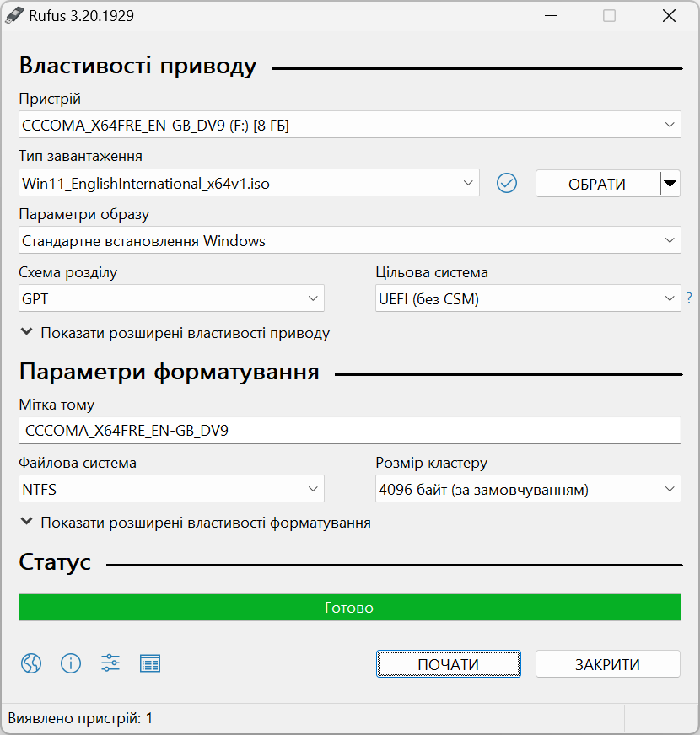700x735 pixels.
Task: Close the Rufus window
Action: point(669,15)
